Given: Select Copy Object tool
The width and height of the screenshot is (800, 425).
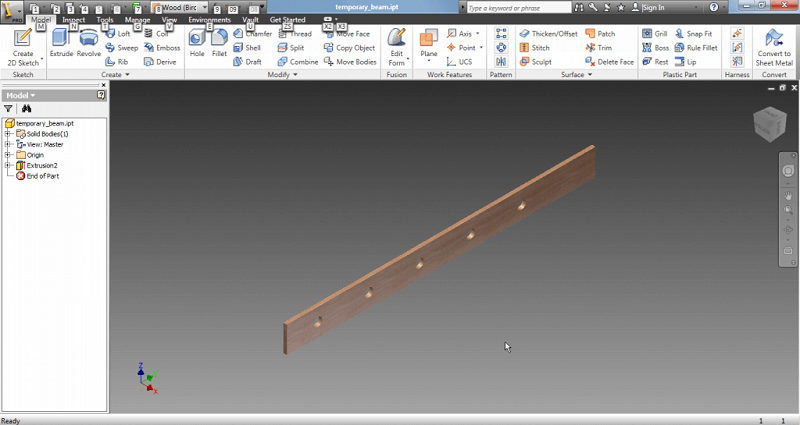Looking at the screenshot, I should 349,47.
